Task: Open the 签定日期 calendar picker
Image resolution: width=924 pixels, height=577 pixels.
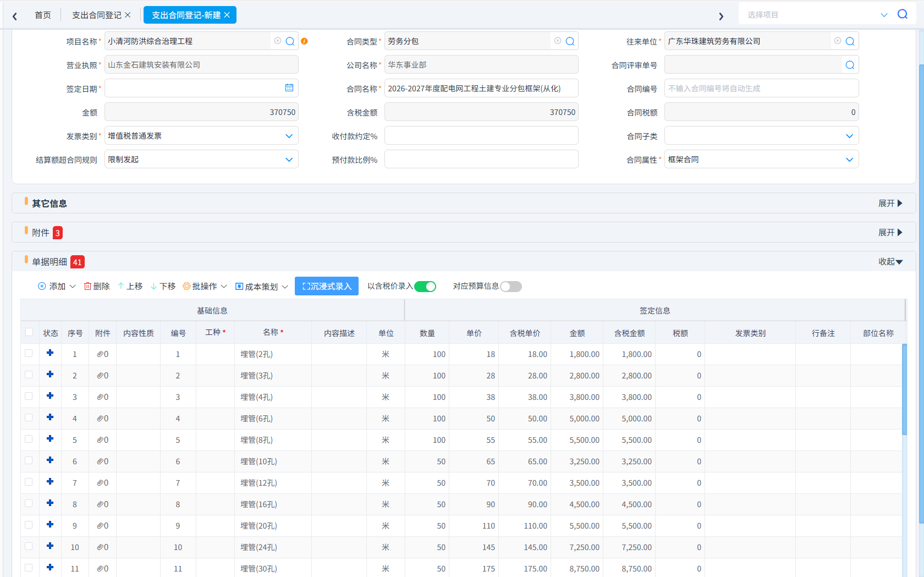Action: [289, 88]
